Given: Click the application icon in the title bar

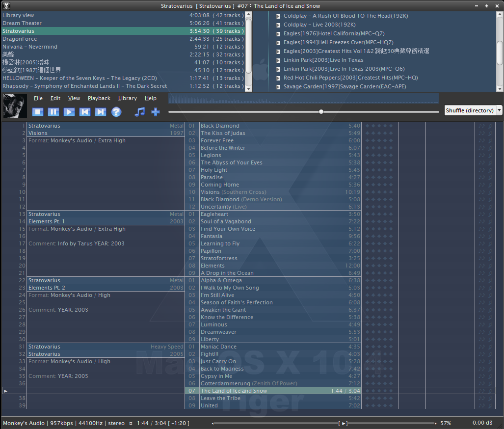Looking at the screenshot, I should tap(6, 6).
